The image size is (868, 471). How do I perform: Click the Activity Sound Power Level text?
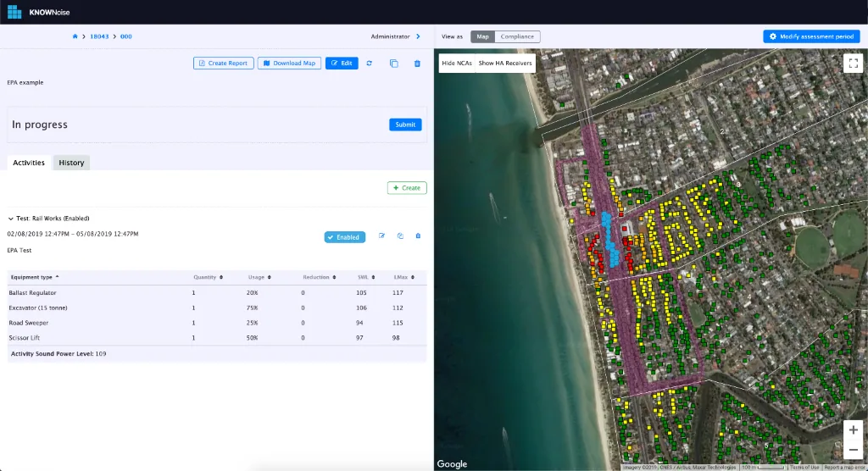[x=58, y=353]
